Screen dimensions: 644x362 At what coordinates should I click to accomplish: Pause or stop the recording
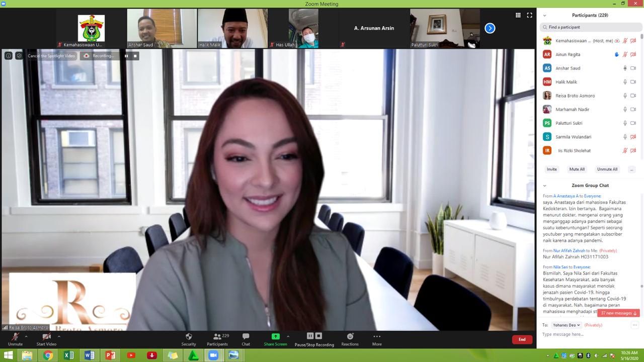314,337
